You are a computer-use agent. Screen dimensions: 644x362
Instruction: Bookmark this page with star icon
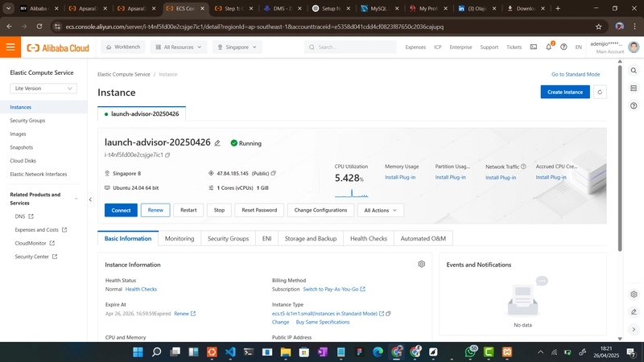[x=598, y=27]
